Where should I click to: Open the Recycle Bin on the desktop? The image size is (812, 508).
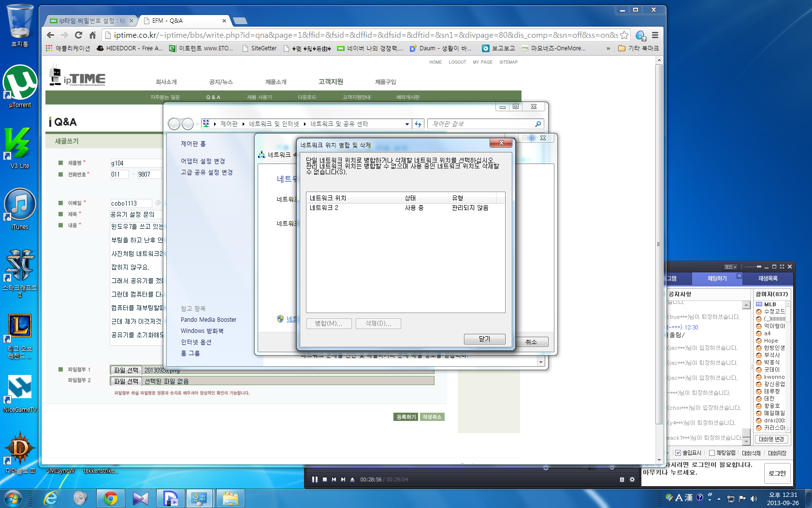[x=20, y=25]
